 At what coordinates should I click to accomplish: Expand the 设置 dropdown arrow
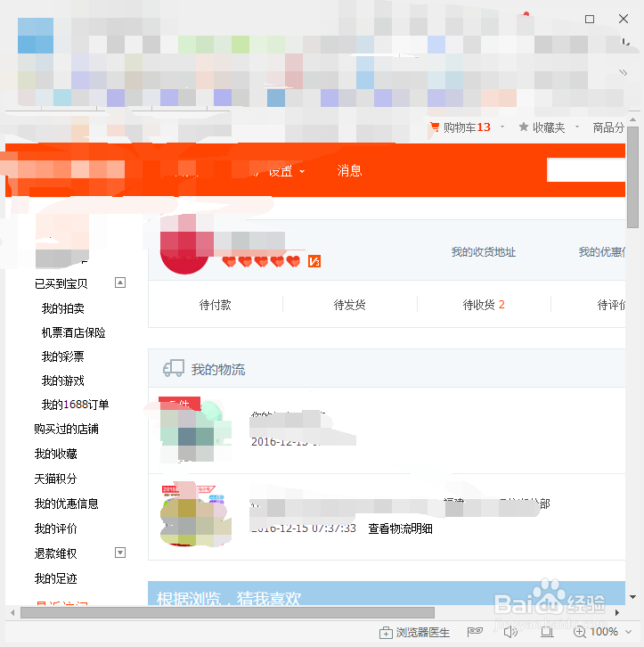pyautogui.click(x=302, y=171)
